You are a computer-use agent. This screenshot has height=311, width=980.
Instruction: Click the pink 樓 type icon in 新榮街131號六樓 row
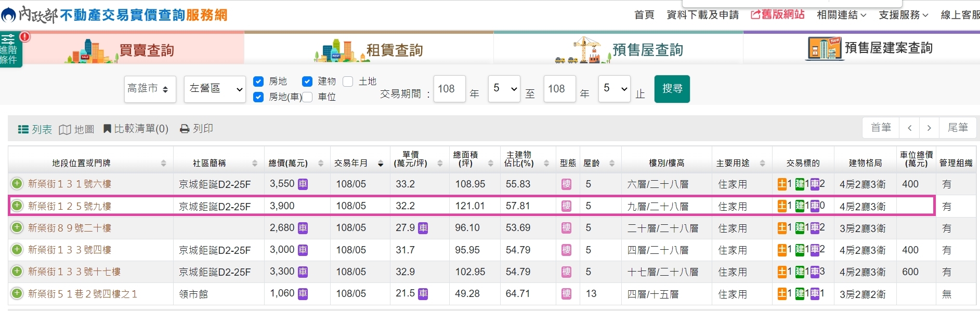(x=567, y=184)
